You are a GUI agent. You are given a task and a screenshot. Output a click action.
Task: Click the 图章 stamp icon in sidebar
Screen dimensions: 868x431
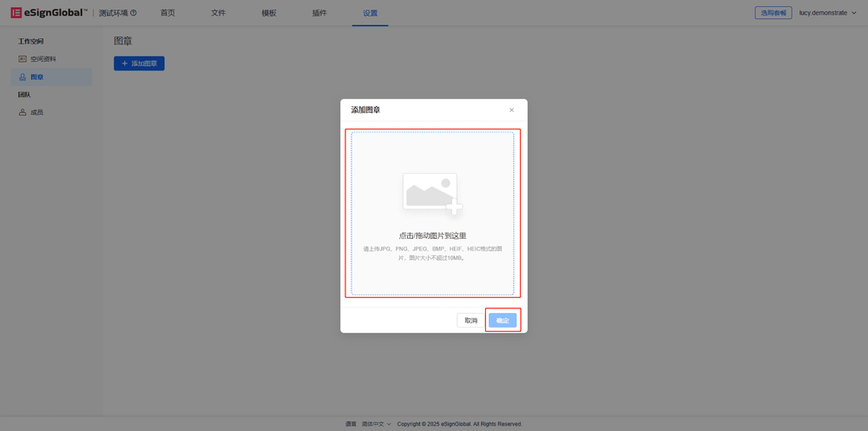pos(23,77)
